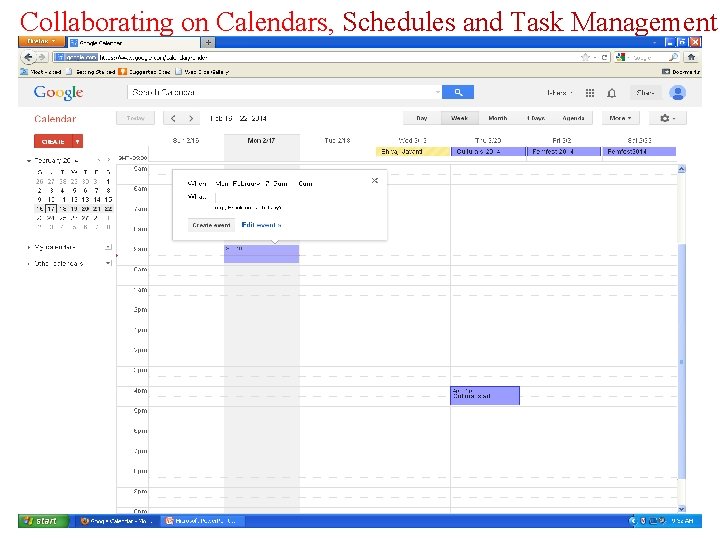
Task: Open the blue account avatar icon
Action: [678, 93]
